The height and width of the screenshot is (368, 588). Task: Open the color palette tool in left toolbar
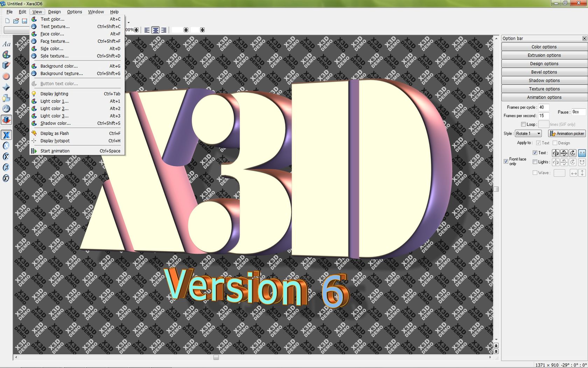tap(6, 55)
